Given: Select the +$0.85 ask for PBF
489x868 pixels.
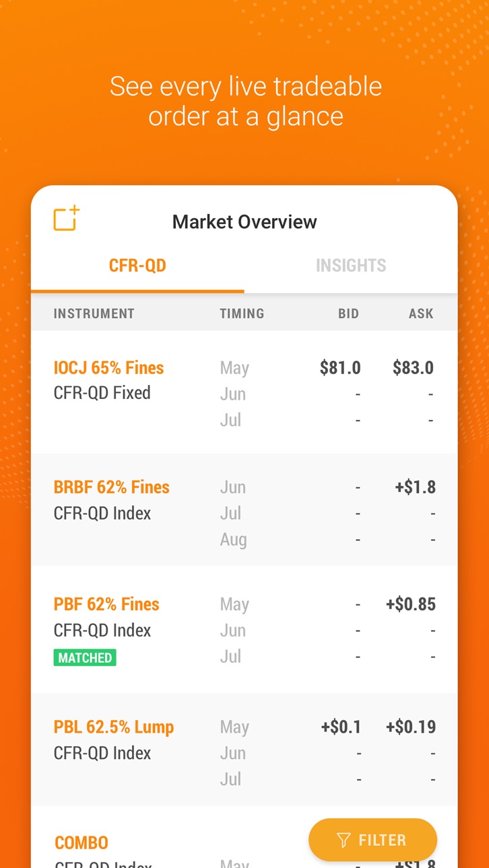Looking at the screenshot, I should tap(411, 604).
